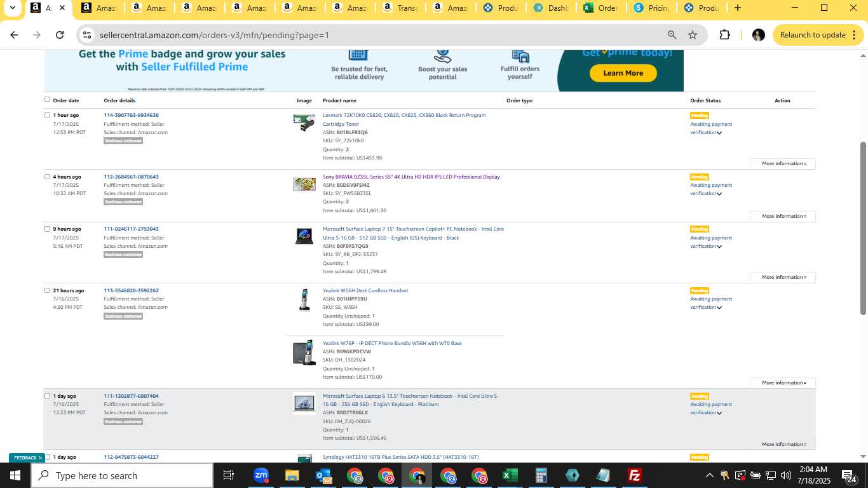This screenshot has height=488, width=868.
Task: Click the Yealink W76P bundle image
Action: point(304,352)
